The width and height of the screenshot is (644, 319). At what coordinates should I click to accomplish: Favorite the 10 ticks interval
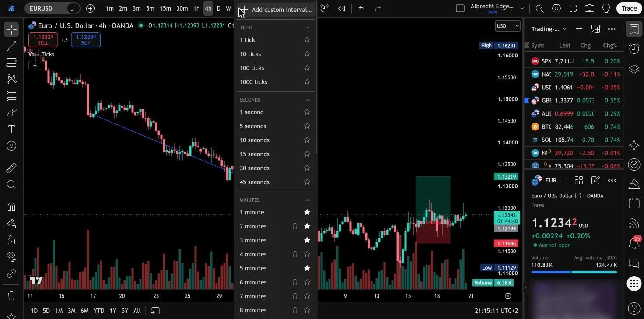[307, 54]
